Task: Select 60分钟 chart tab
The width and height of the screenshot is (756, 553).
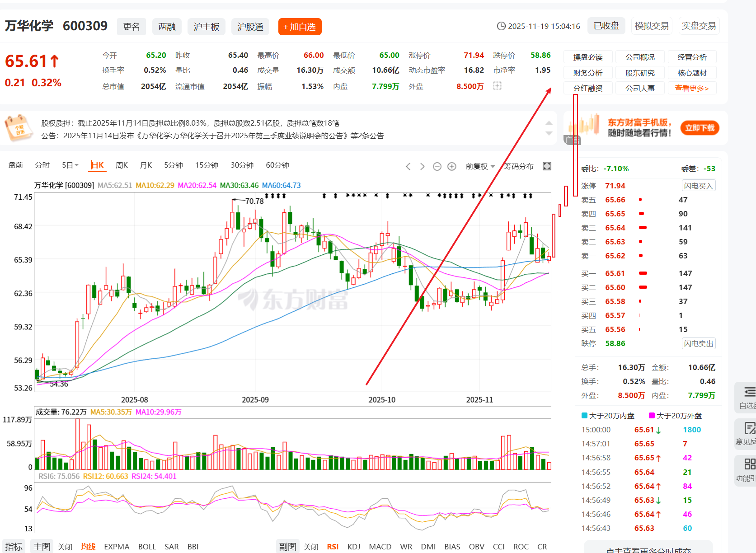Action: coord(277,165)
